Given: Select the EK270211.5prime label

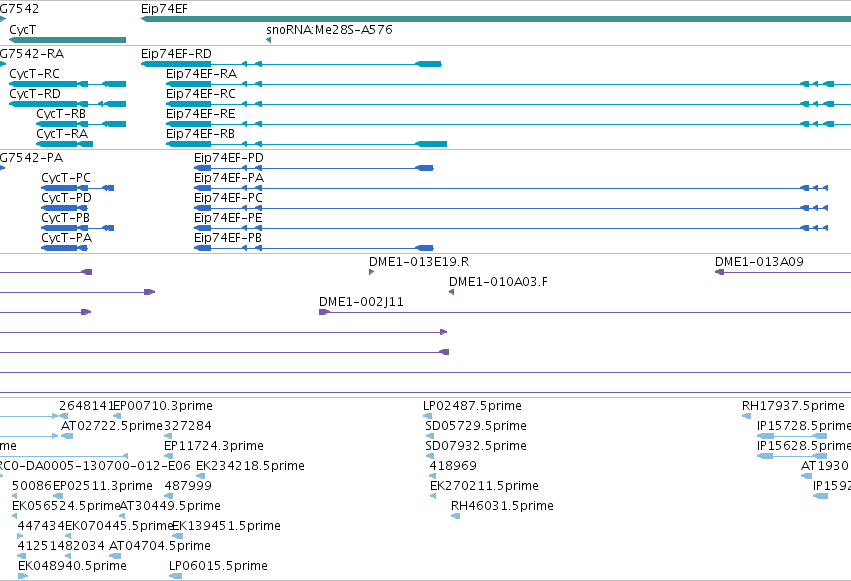Looking at the screenshot, I should [x=484, y=486].
